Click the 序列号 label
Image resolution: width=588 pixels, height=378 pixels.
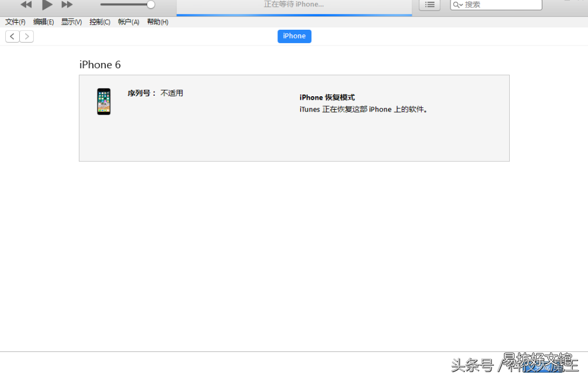click(141, 93)
